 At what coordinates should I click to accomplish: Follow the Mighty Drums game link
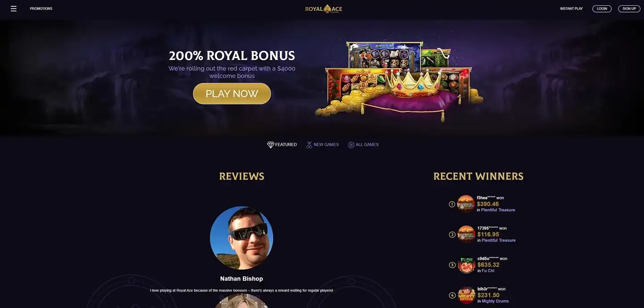pos(495,301)
